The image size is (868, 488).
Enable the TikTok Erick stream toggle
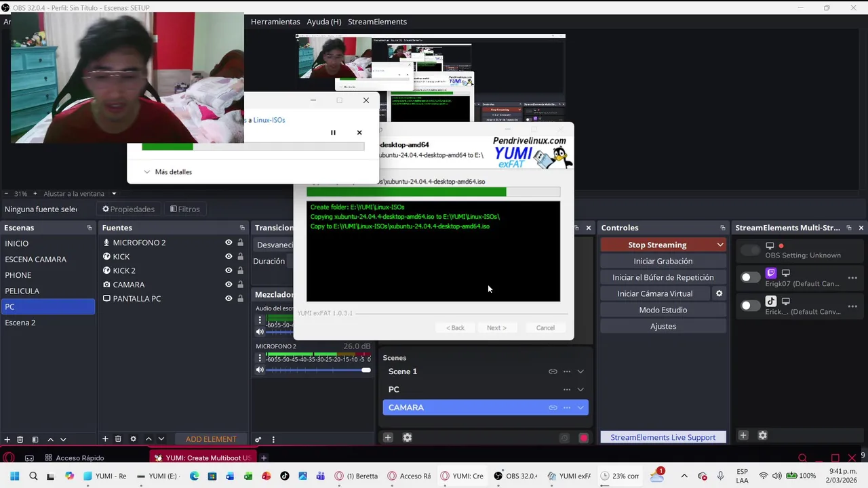[x=750, y=306]
